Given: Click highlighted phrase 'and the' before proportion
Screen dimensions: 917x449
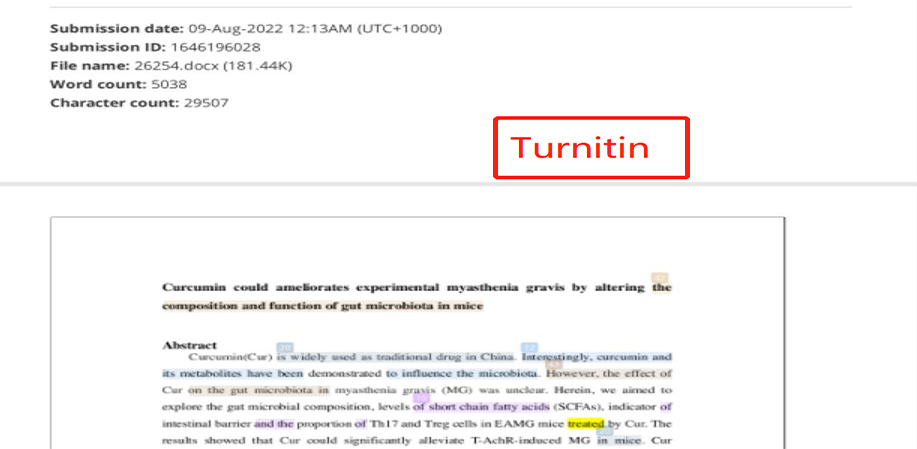Looking at the screenshot, I should [274, 423].
